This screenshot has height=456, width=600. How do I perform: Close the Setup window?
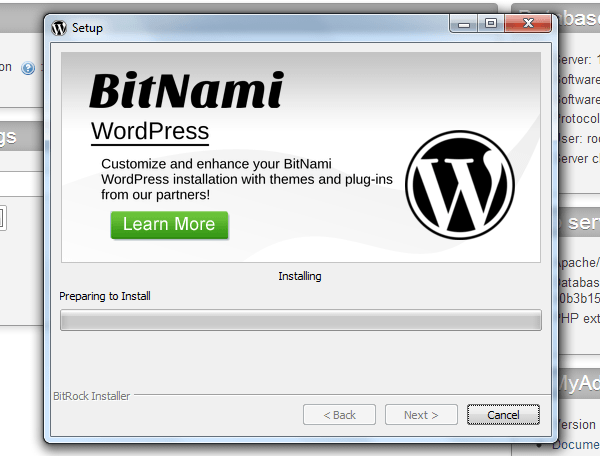pos(528,24)
